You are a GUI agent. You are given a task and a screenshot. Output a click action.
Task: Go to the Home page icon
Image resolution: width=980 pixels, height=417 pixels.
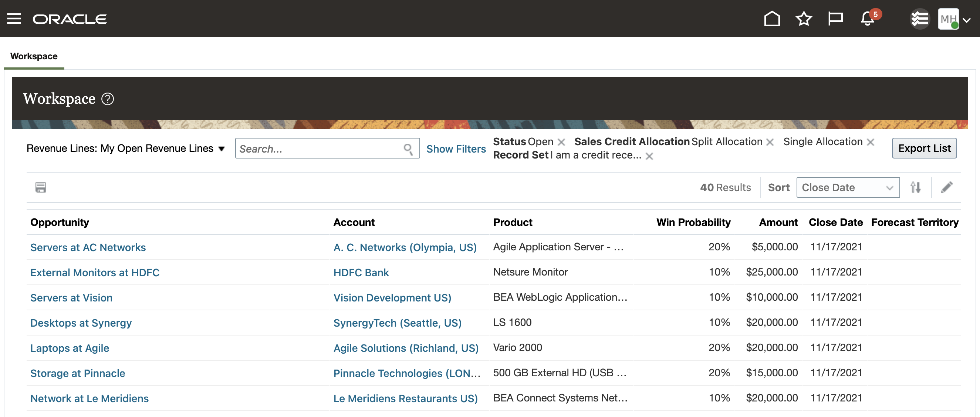771,19
